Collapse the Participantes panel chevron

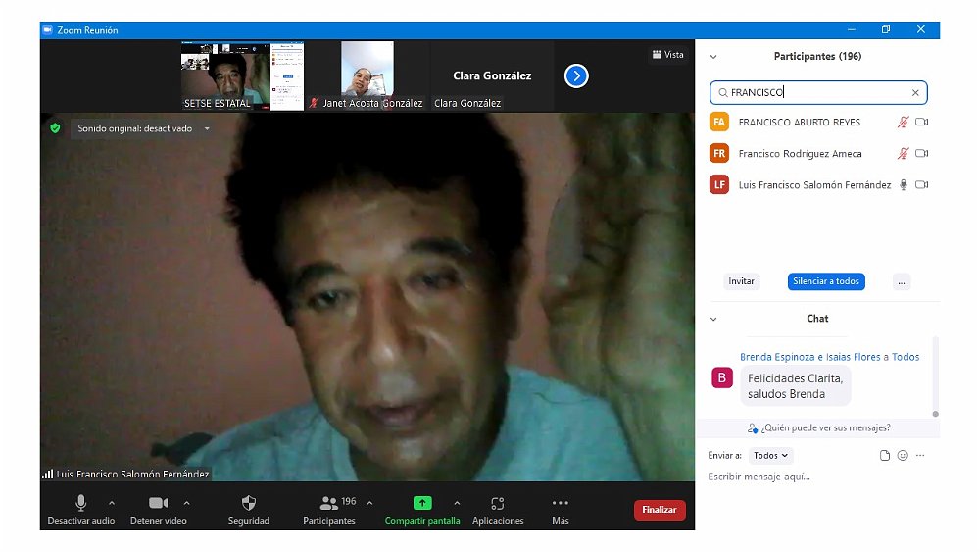[x=713, y=57]
